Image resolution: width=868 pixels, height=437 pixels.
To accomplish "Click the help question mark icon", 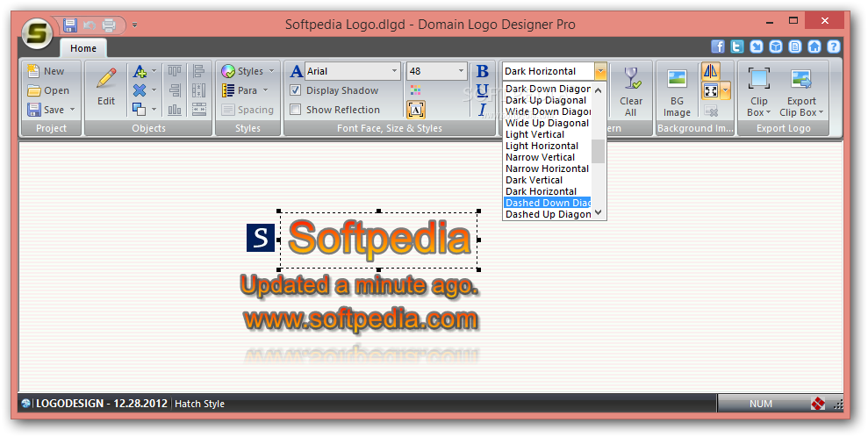I will click(x=833, y=47).
